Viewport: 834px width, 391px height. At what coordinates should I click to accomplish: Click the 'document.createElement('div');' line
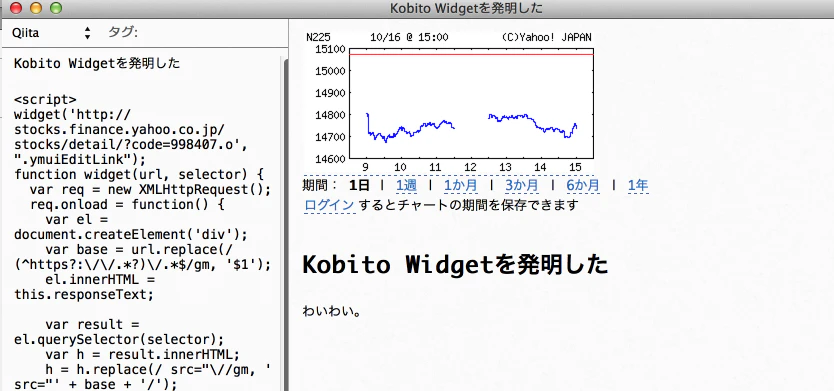131,235
